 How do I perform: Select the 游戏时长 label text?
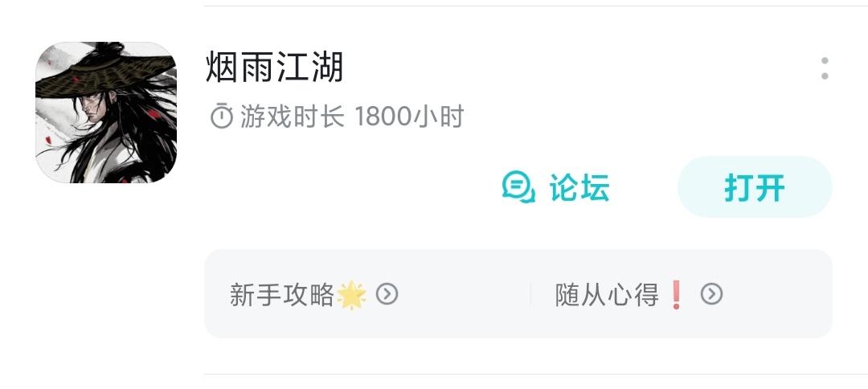293,117
